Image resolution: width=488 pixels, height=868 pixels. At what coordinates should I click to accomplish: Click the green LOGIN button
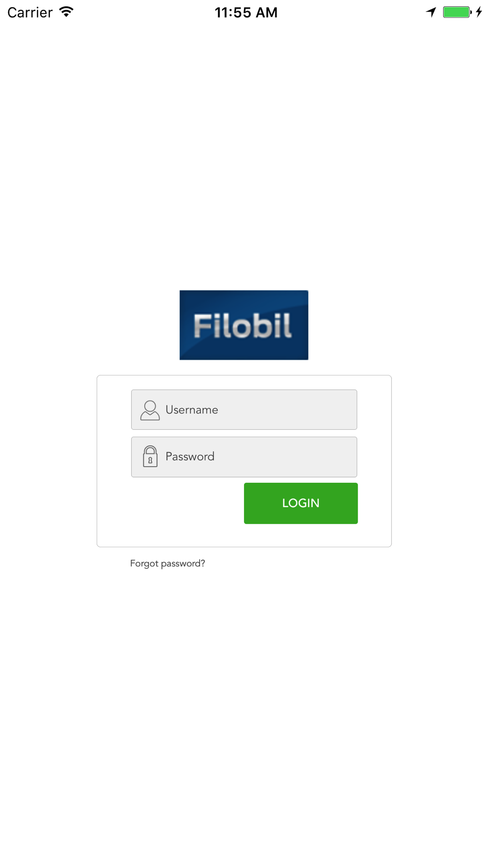click(301, 503)
